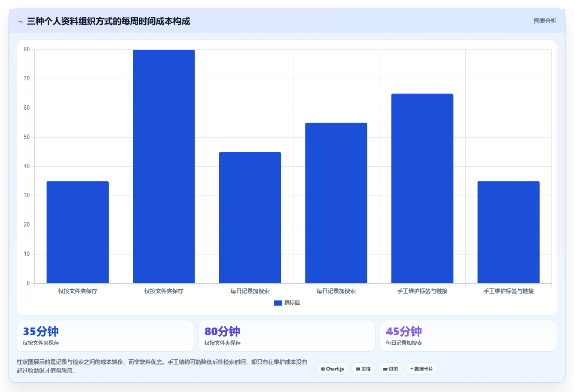
Task: Click the 45-value bar for 每日记录加搜索
Action: (250, 217)
